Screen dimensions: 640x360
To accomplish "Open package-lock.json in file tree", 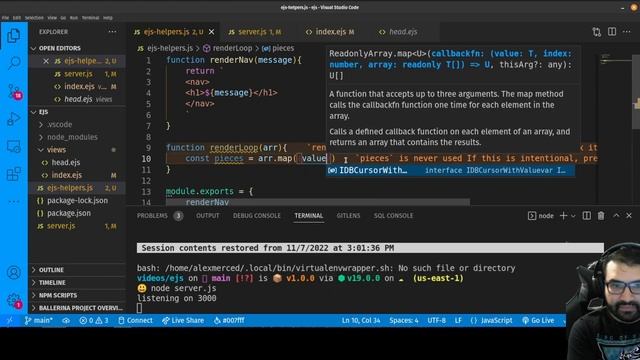I will pyautogui.click(x=78, y=201).
